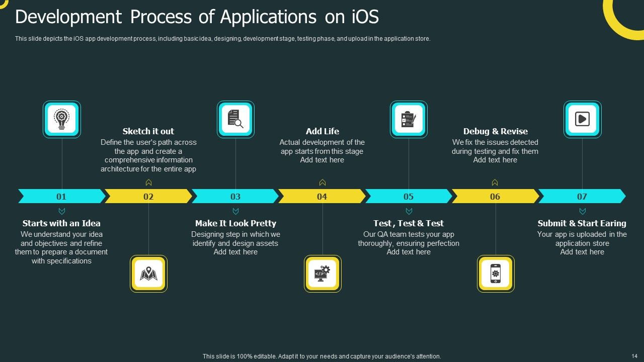644x362 pixels.
Task: Select yellow timeline arrow step 04
Action: 322,196
